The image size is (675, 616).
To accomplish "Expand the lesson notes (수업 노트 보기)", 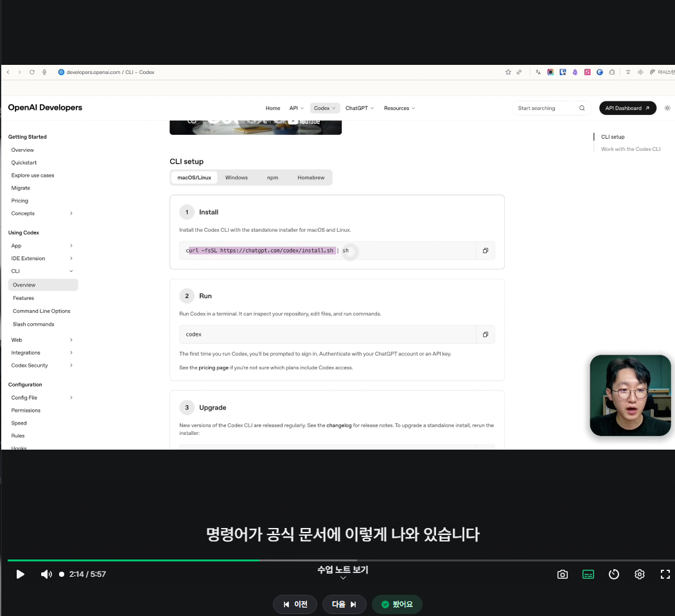I will [343, 572].
